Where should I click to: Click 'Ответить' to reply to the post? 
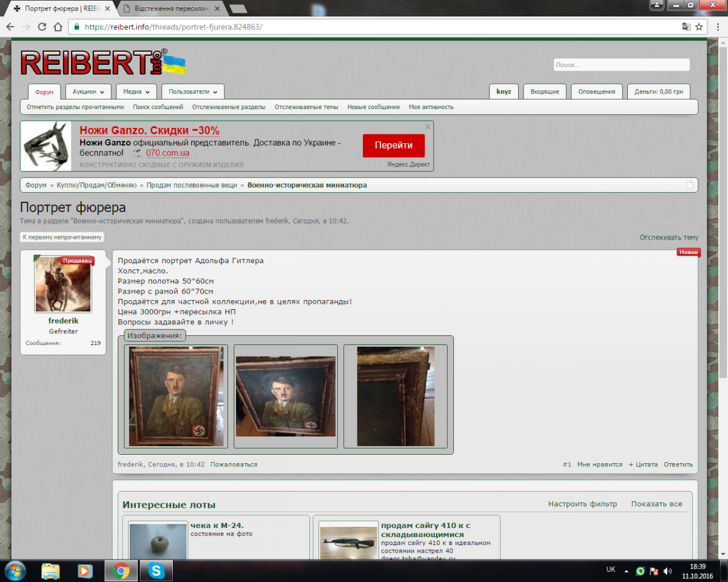coord(678,464)
